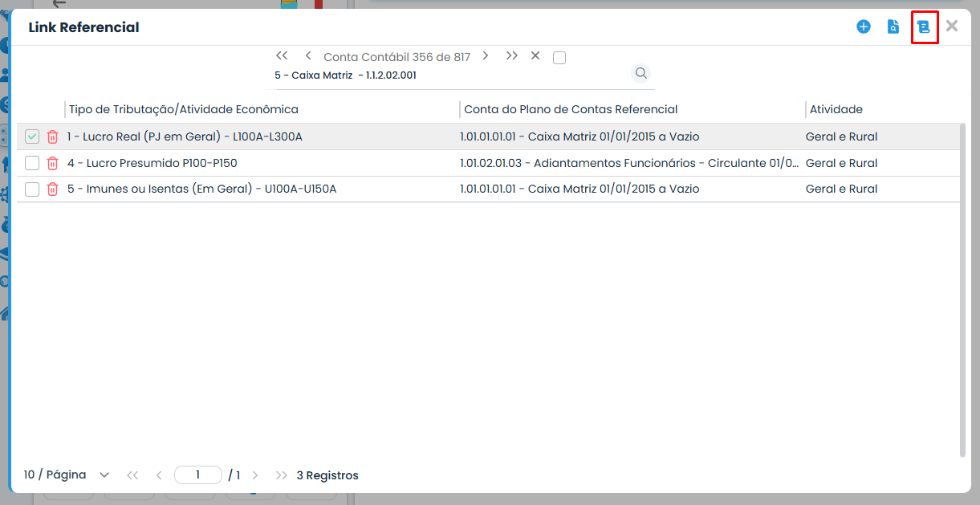Uncheck the Lucro Real row checkbox

pyautogui.click(x=32, y=136)
